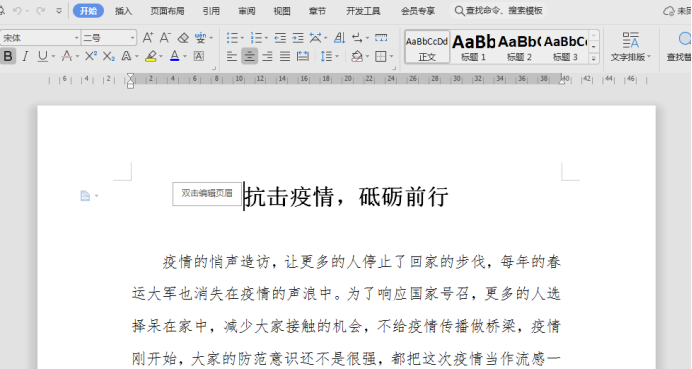
Task: Apply the 标题 2 style
Action: [519, 47]
